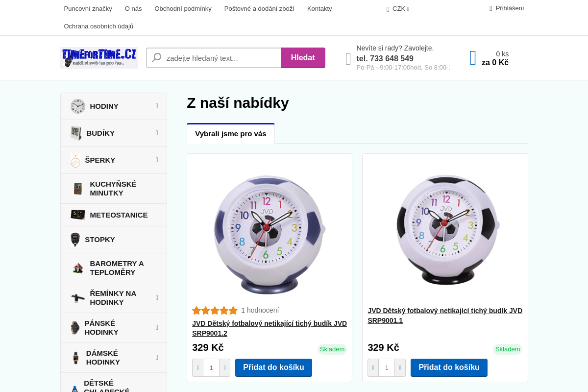Viewport: 588px width, 392px height.
Task: Click the five-star rating of SRP9001.2
Action: click(x=215, y=311)
